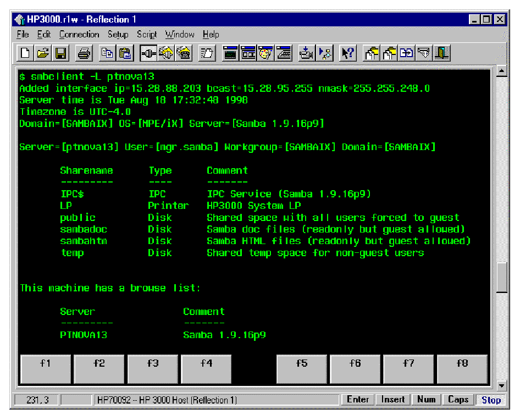Click the PTNOVA13 server entry

[84, 335]
